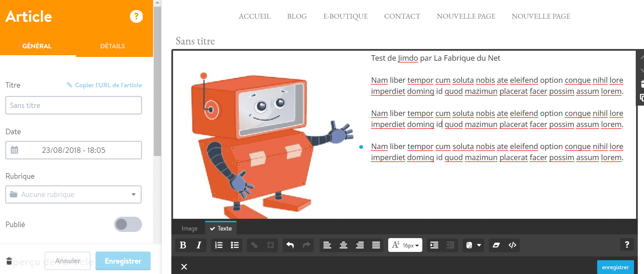Image resolution: width=644 pixels, height=274 pixels.
Task: Open the text color picker dropdown
Action: [x=473, y=245]
